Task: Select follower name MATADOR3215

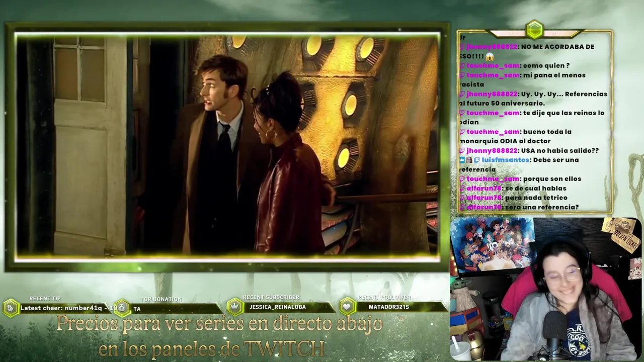Action: tap(389, 307)
